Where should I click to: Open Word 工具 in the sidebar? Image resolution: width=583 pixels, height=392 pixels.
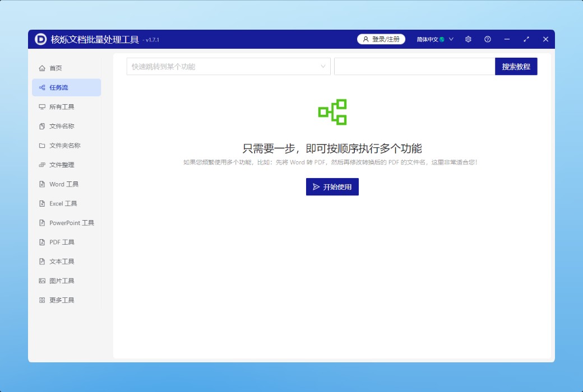pyautogui.click(x=63, y=184)
